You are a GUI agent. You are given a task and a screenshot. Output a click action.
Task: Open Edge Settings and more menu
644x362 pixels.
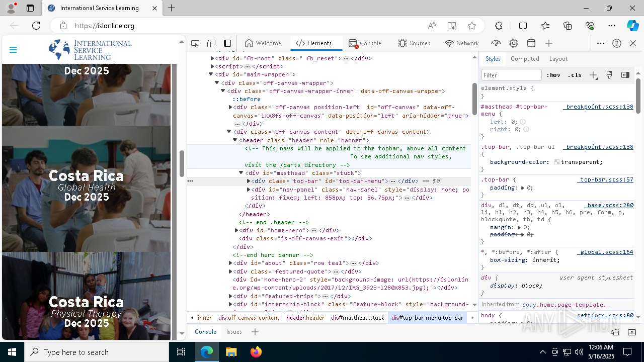[612, 26]
